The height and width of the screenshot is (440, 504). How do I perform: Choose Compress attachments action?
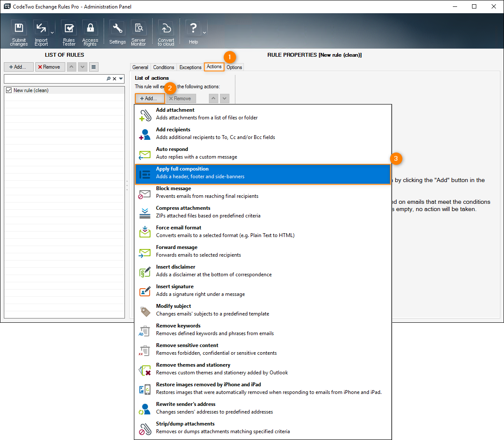[263, 212]
